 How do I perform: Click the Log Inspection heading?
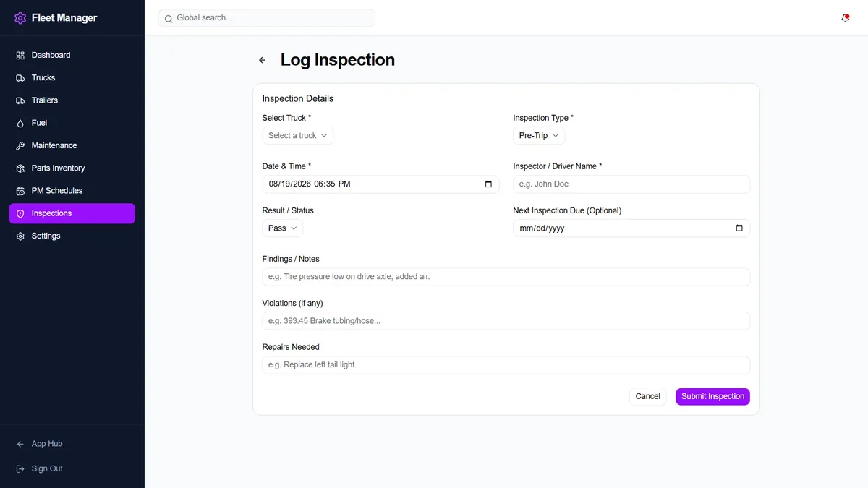(x=338, y=60)
